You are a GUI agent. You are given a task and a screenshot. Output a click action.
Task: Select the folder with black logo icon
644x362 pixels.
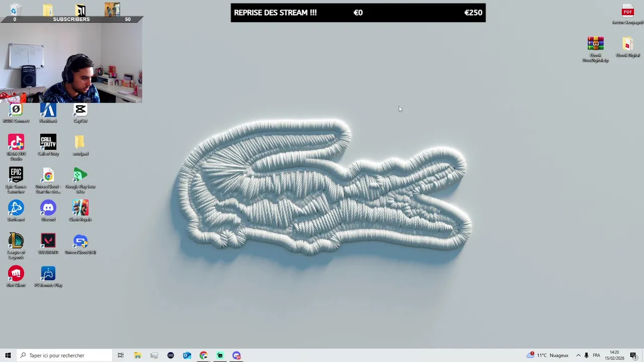tap(80, 10)
